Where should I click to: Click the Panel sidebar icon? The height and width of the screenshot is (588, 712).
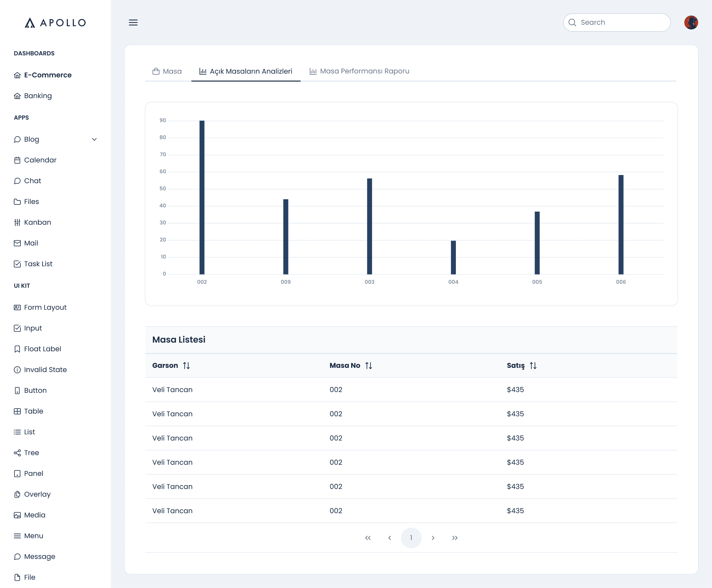point(17,474)
